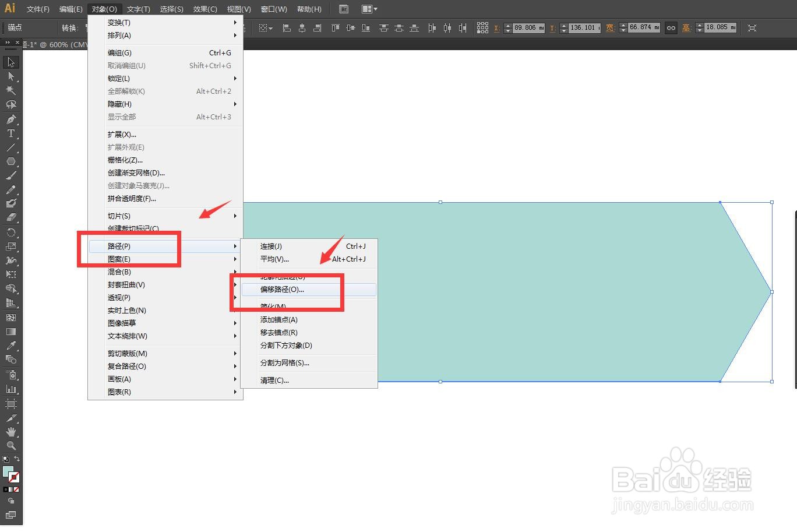Expand the 隐藏(H) submenu

[165, 104]
